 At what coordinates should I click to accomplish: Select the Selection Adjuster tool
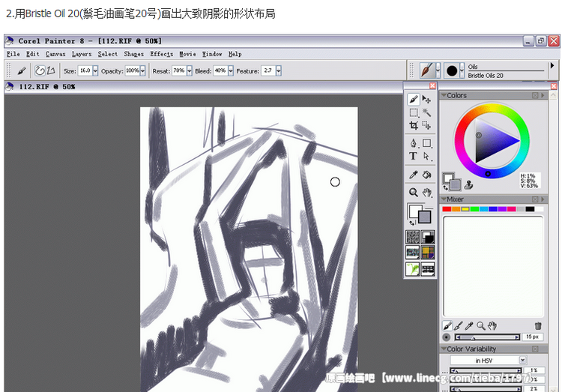click(x=426, y=125)
